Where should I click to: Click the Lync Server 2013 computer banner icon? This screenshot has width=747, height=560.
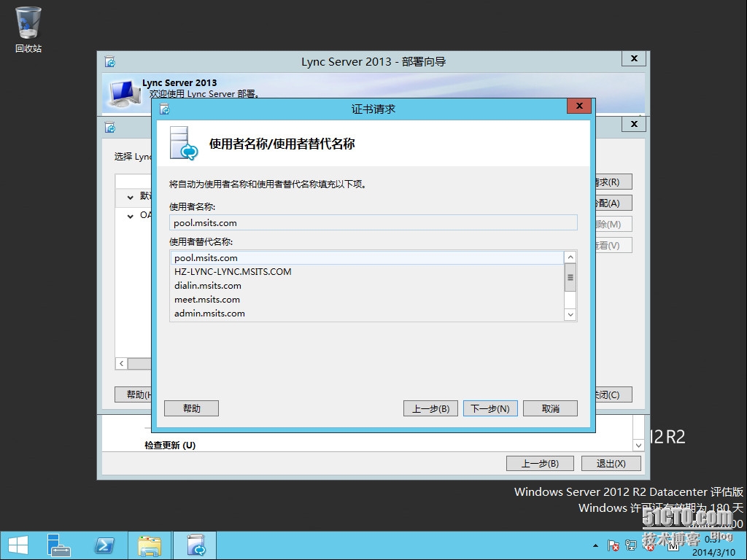(125, 93)
